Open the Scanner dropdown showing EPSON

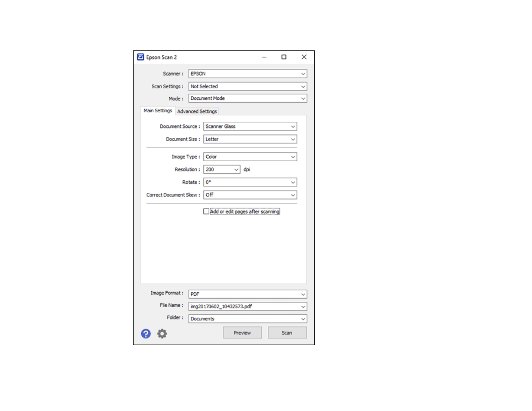[248, 74]
